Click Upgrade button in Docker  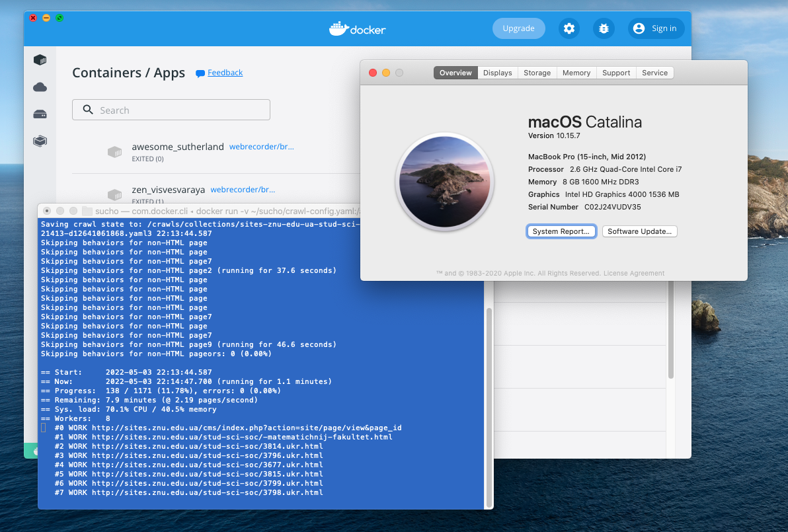click(x=519, y=28)
